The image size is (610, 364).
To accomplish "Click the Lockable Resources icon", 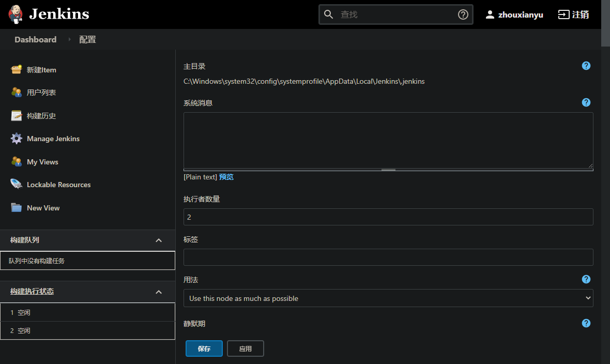I will click(x=17, y=184).
